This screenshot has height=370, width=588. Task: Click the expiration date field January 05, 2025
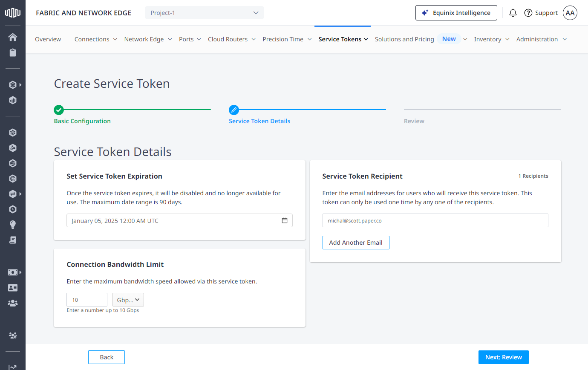tap(179, 220)
